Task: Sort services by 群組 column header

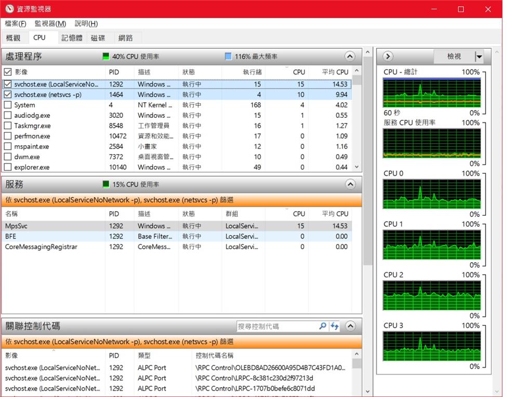Action: pos(243,214)
